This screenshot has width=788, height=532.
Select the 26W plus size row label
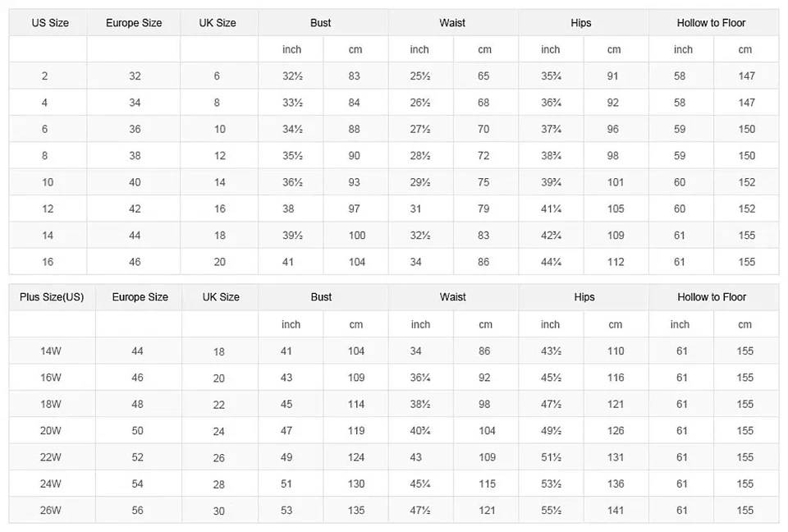click(51, 511)
